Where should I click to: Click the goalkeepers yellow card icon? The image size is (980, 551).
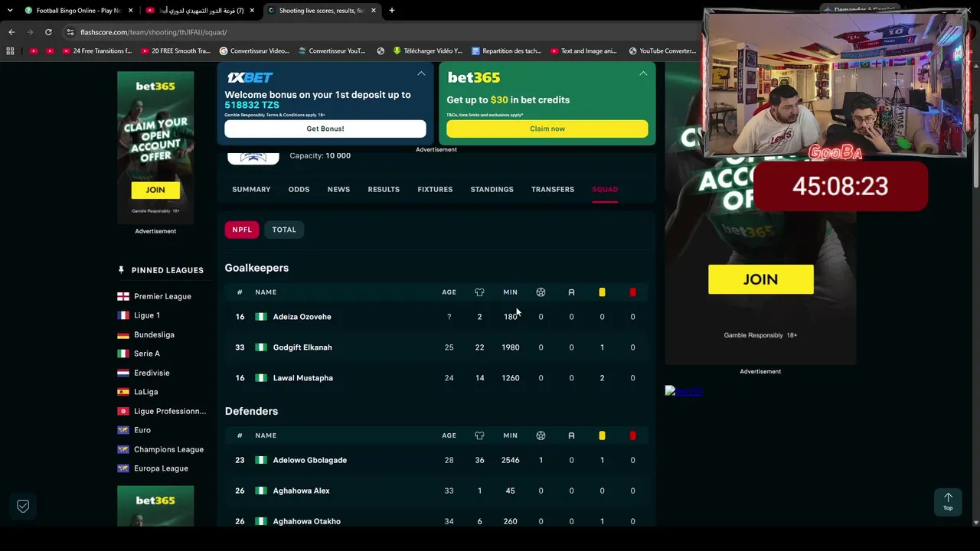pos(602,292)
